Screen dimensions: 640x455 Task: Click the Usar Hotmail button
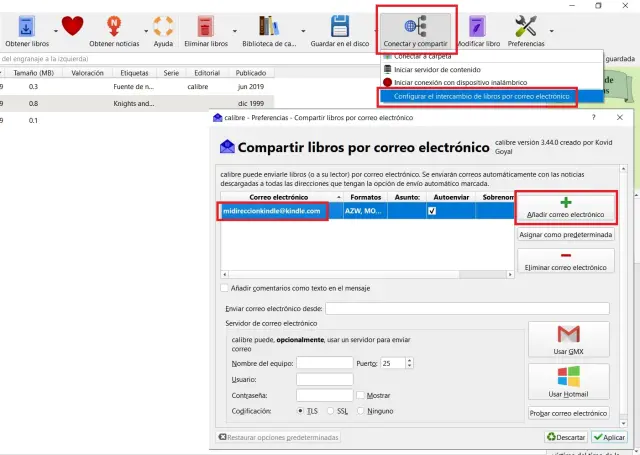(x=567, y=382)
